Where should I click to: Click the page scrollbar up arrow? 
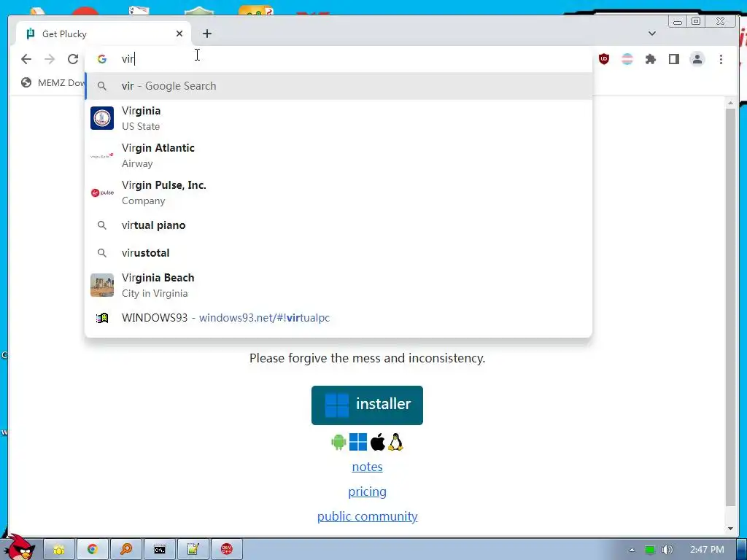click(730, 102)
